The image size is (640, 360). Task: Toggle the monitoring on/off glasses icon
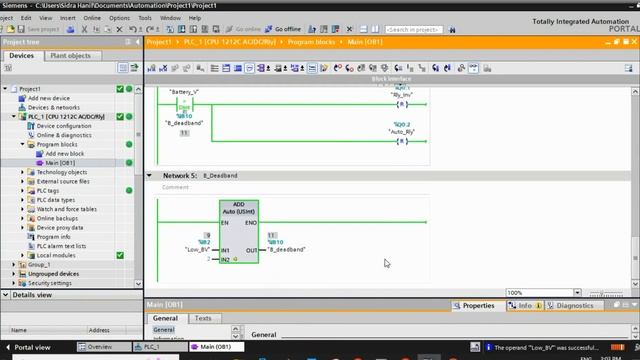coord(473,68)
